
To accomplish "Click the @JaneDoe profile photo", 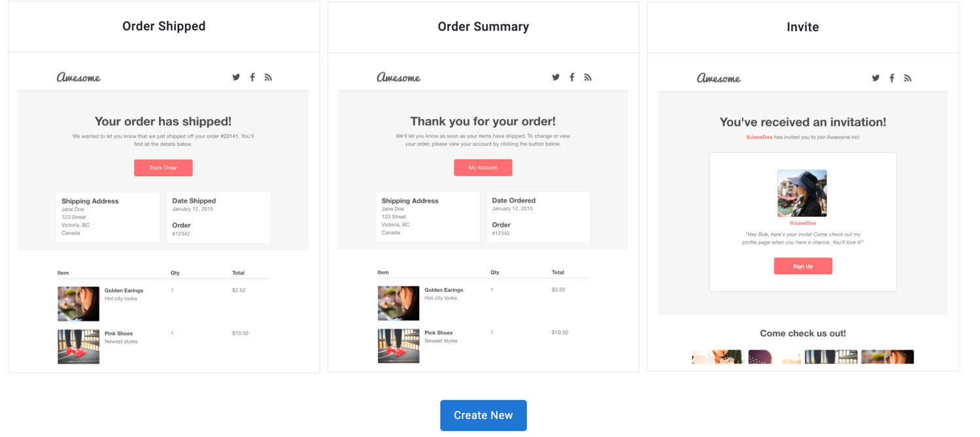I will pyautogui.click(x=802, y=193).
